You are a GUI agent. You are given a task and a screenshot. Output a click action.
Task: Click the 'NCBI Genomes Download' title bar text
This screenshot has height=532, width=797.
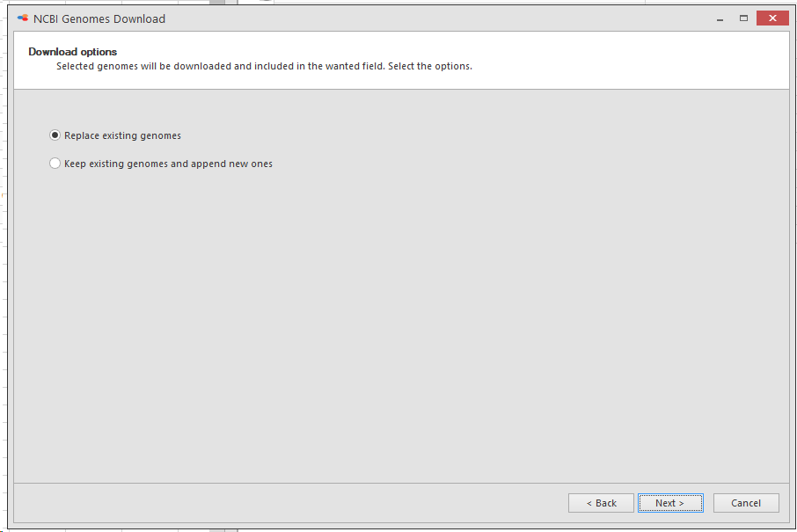click(99, 18)
